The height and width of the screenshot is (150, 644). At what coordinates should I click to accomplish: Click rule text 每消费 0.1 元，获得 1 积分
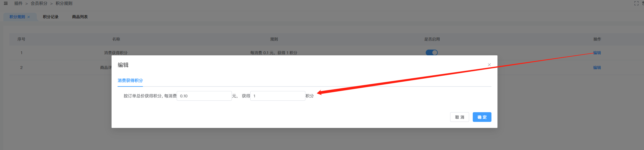tap(274, 53)
